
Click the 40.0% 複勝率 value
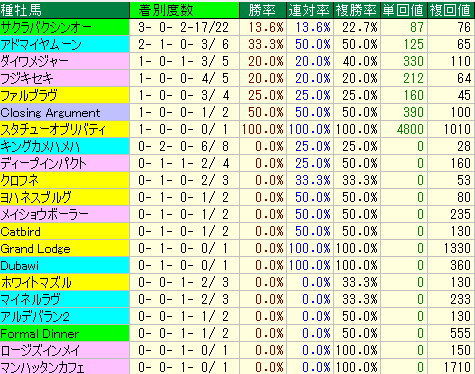[x=360, y=61]
